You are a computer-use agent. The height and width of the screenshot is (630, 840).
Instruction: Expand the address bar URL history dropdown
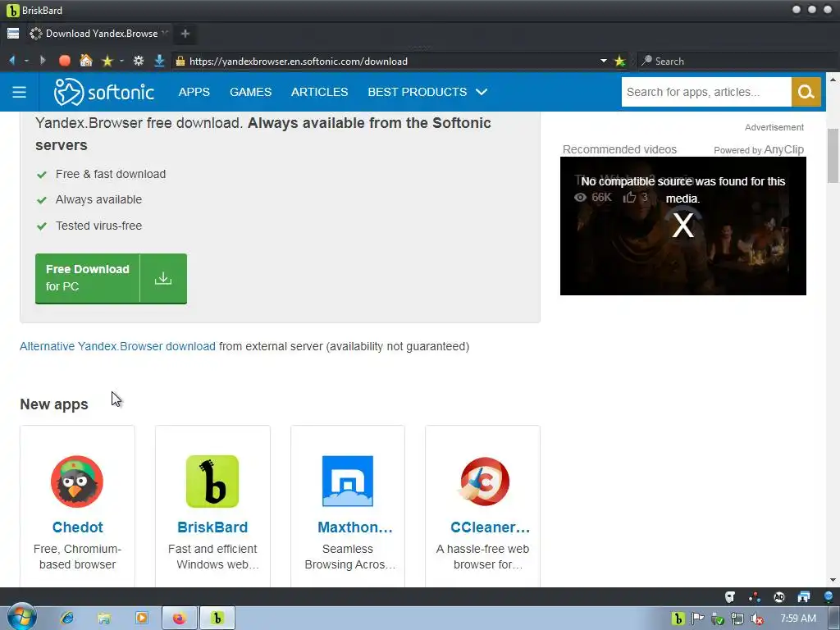pyautogui.click(x=604, y=61)
